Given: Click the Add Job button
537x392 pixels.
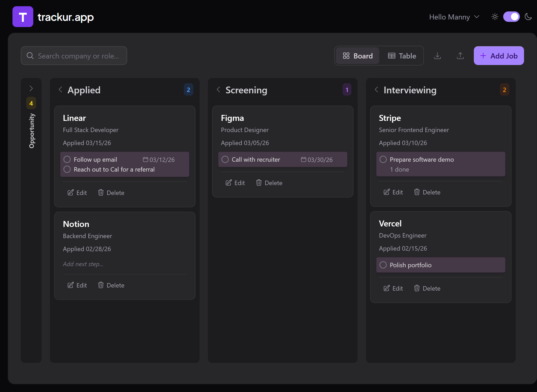Looking at the screenshot, I should tap(499, 56).
